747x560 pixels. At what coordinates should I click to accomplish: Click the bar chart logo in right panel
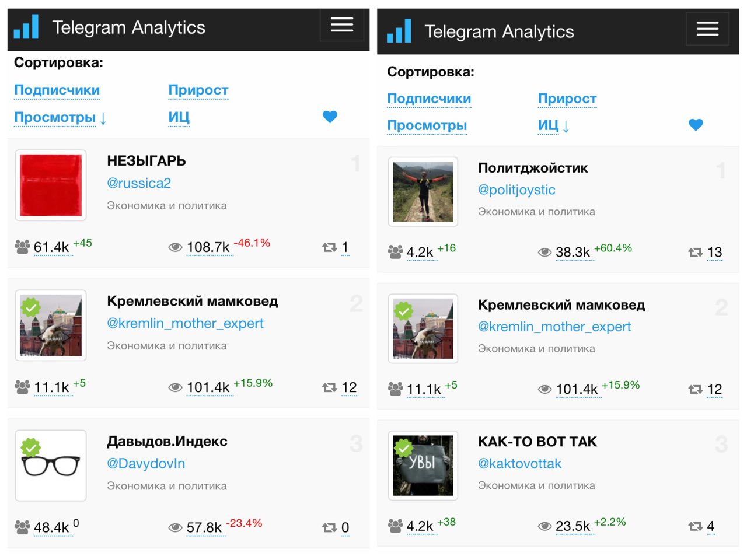tap(399, 31)
